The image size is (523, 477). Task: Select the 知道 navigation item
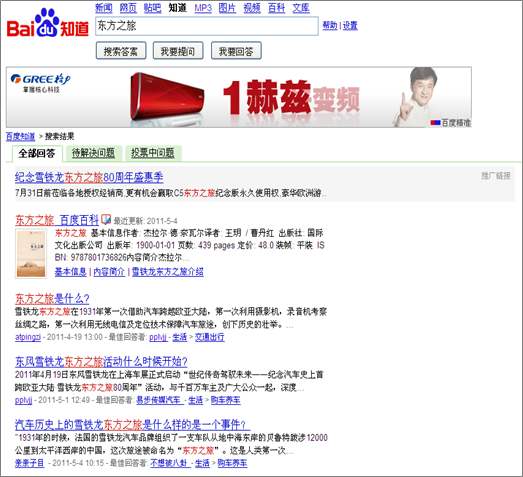coord(177,8)
